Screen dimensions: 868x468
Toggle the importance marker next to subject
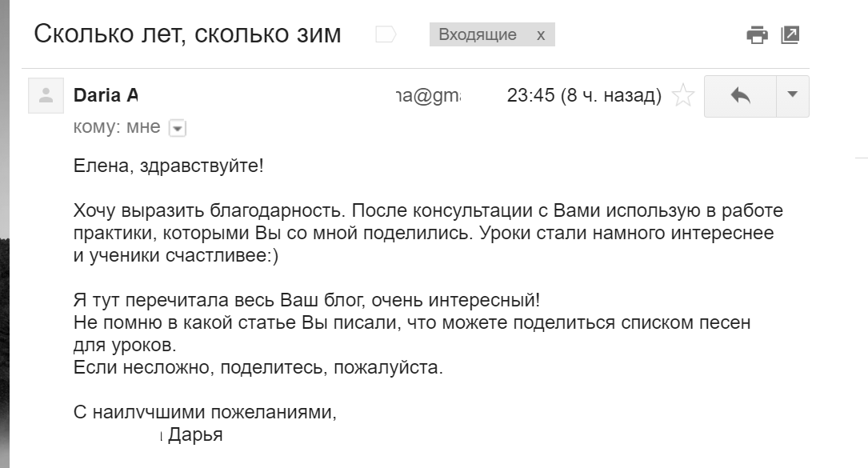386,34
